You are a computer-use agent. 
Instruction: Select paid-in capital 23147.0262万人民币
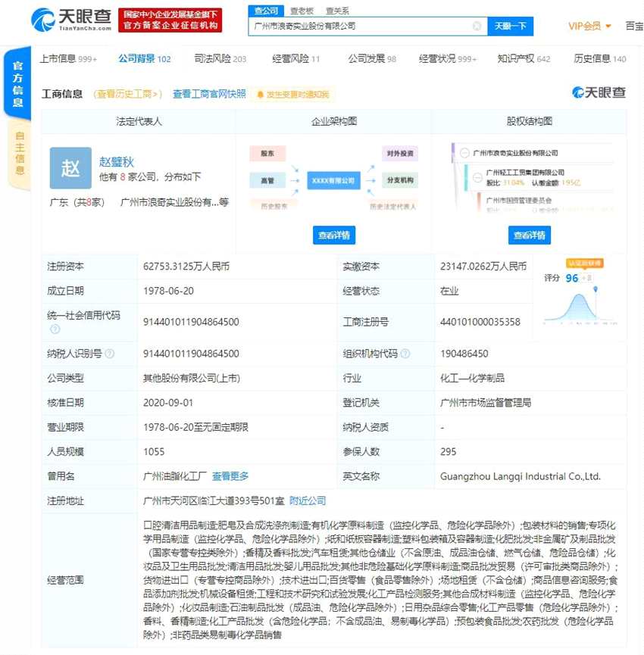point(483,267)
